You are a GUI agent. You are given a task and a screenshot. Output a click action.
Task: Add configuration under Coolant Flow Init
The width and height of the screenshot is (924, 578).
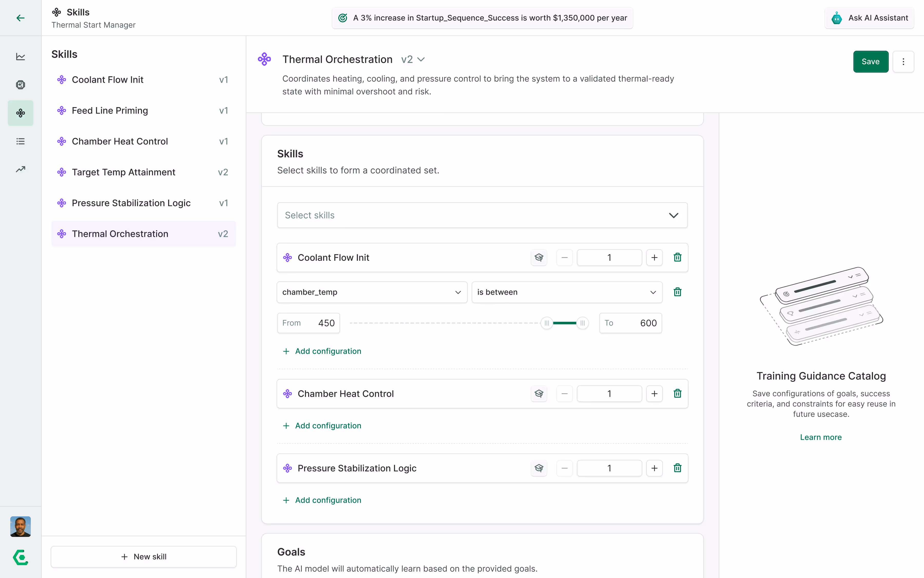point(322,351)
